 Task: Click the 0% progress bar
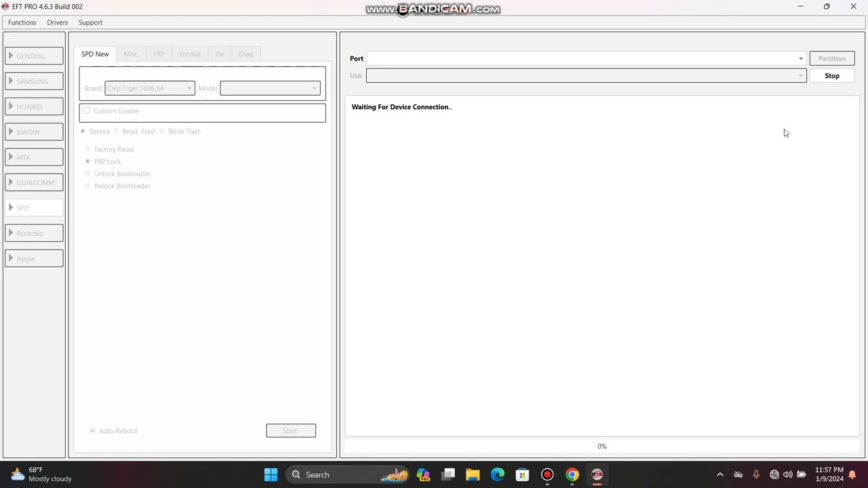tap(602, 446)
